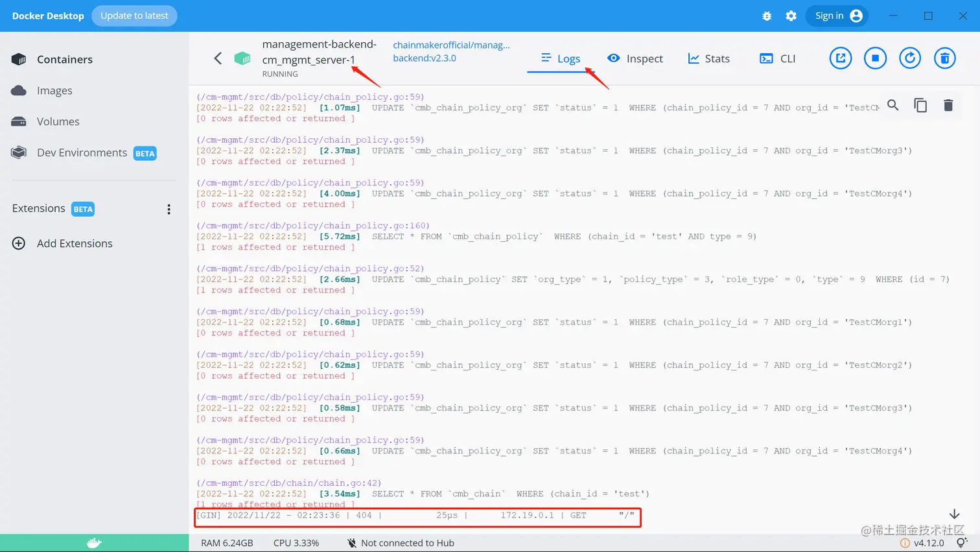Click the Not connected to Hub status

408,543
